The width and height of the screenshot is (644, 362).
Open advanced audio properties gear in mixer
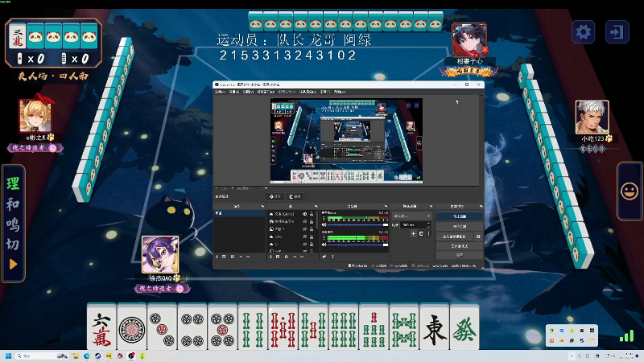(x=324, y=257)
